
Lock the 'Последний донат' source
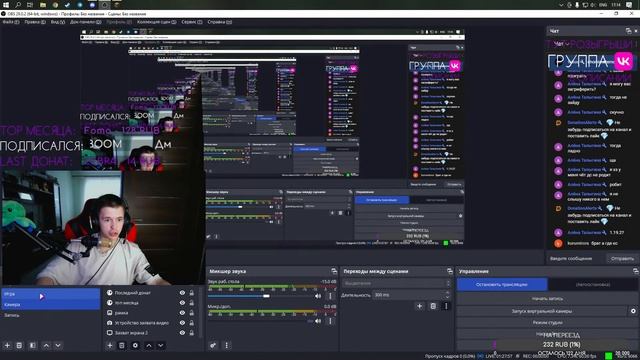tap(191, 293)
